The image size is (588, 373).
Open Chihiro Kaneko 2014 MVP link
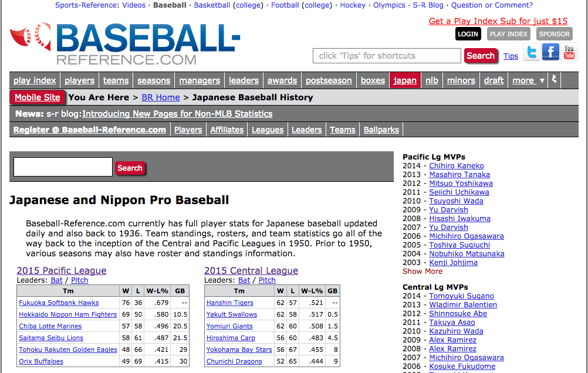(x=457, y=166)
